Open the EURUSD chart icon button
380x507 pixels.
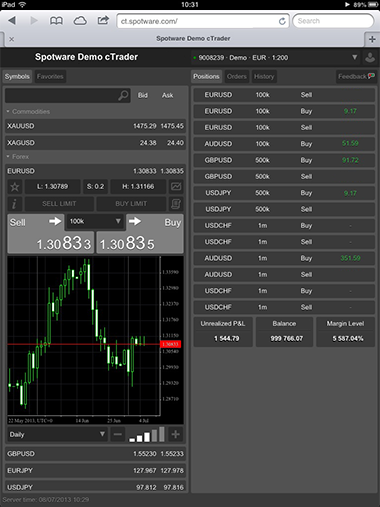176,187
